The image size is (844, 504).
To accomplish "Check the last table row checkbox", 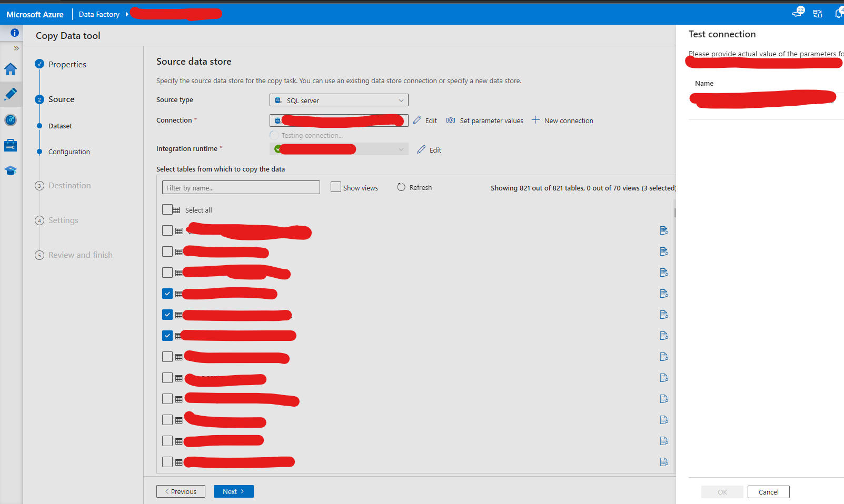I will point(167,462).
